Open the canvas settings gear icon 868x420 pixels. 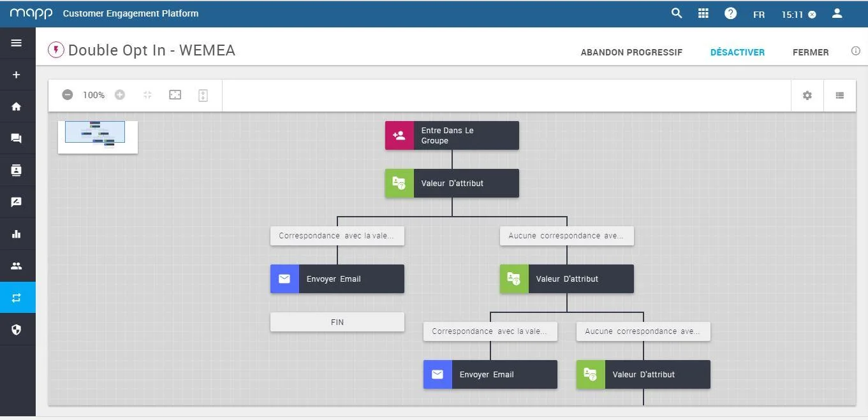(807, 96)
